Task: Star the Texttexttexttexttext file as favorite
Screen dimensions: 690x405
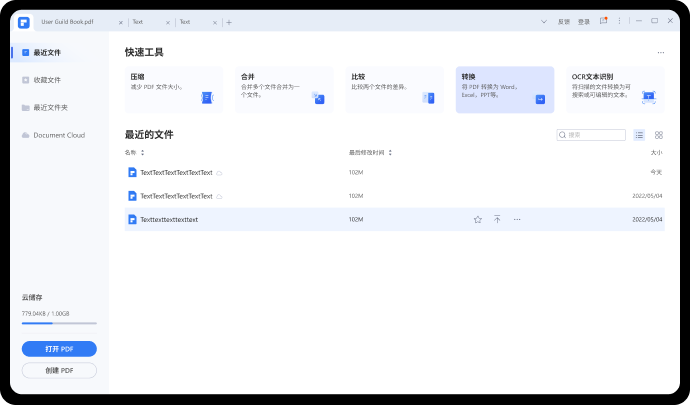Action: (478, 219)
